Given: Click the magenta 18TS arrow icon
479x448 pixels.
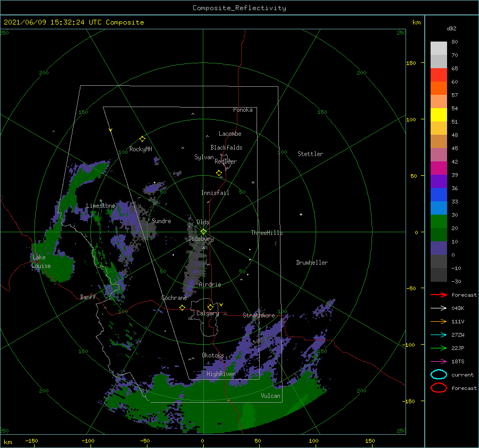Looking at the screenshot, I should click(x=439, y=362).
